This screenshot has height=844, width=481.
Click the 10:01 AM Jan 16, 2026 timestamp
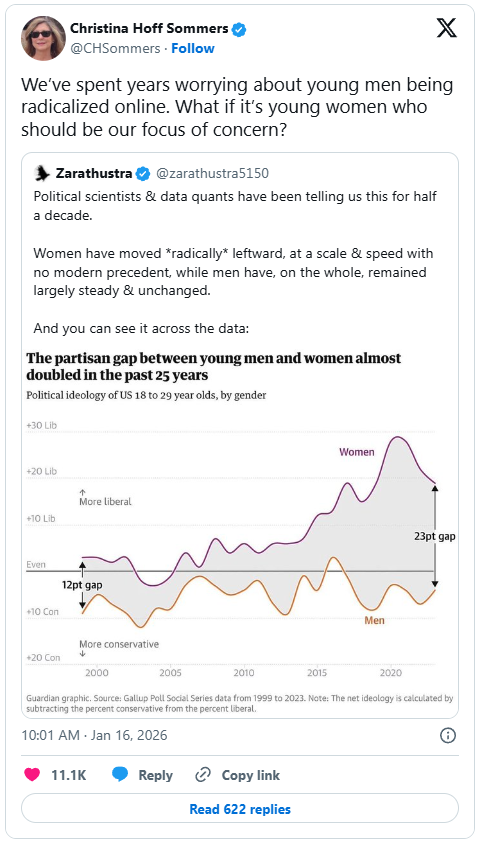(x=94, y=735)
